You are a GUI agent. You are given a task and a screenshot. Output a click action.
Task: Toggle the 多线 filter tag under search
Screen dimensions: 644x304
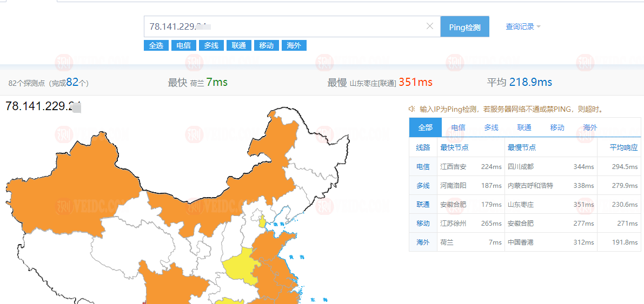[211, 45]
